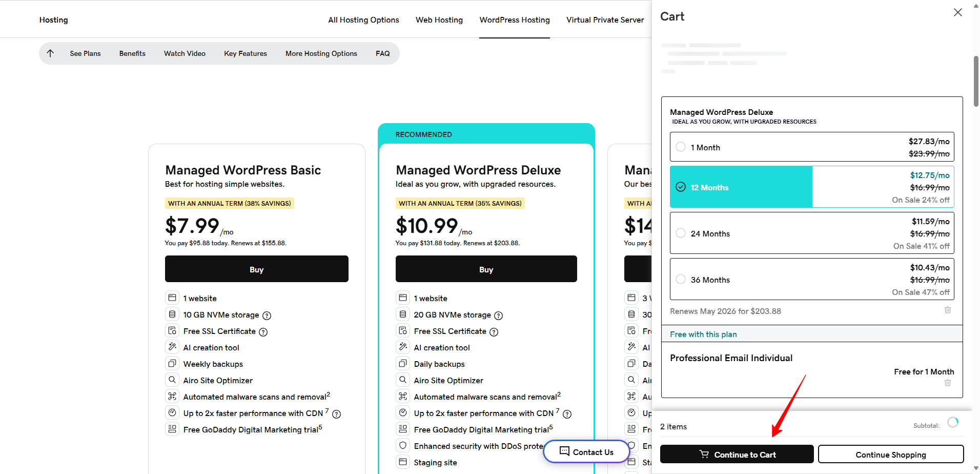Click the 20 GB storage database icon
980x474 pixels.
(x=403, y=314)
